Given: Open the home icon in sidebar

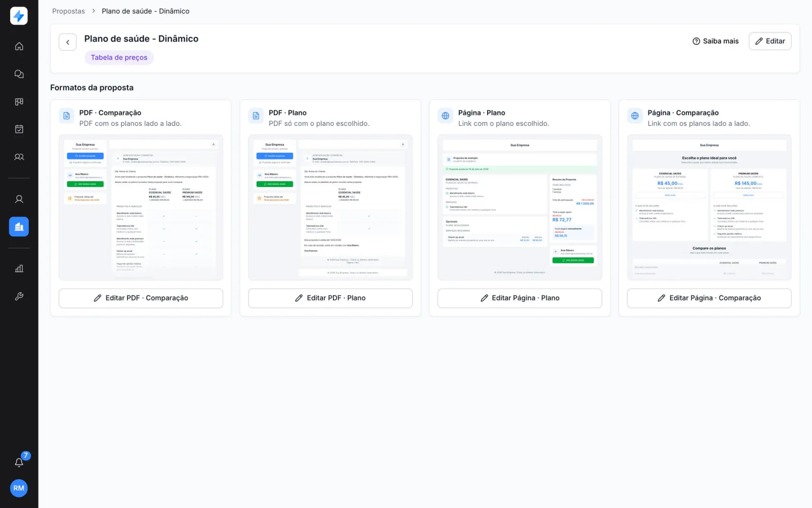Looking at the screenshot, I should coord(19,46).
